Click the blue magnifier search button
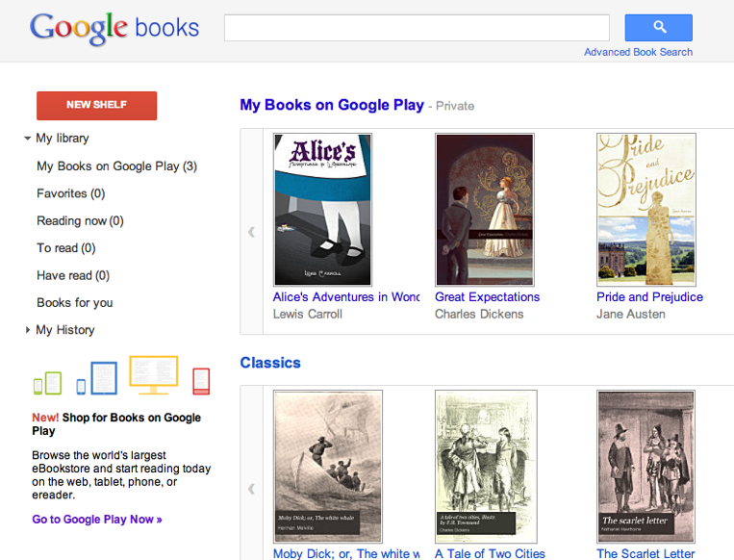Screen dimensions: 734x560 coord(658,27)
